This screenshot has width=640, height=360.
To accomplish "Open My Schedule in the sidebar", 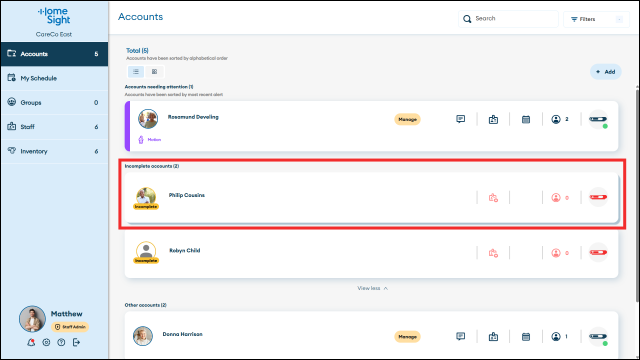I will 54,78.
